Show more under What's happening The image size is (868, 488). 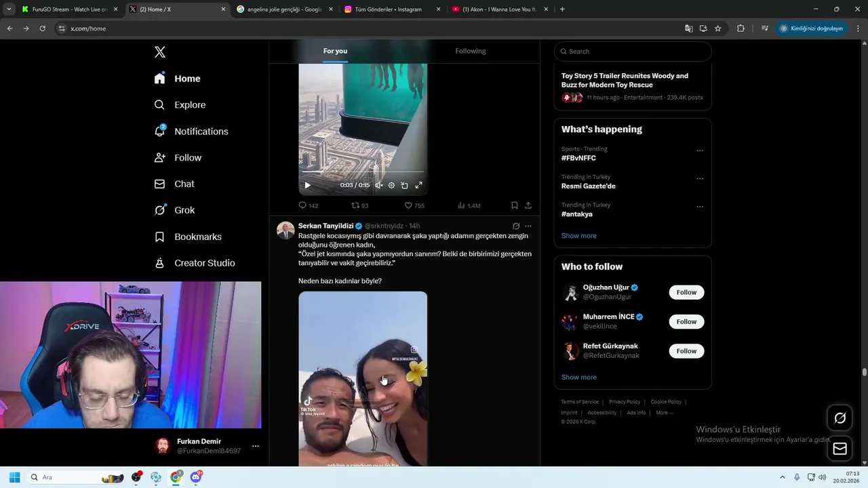coord(579,236)
